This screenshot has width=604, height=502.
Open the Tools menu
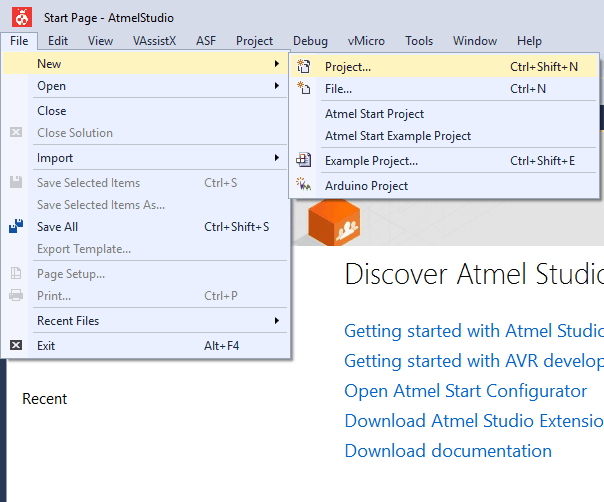click(419, 41)
